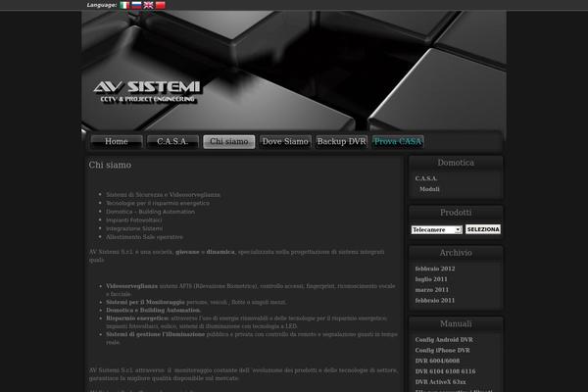
Task: Open the Home menu tab
Action: click(117, 142)
